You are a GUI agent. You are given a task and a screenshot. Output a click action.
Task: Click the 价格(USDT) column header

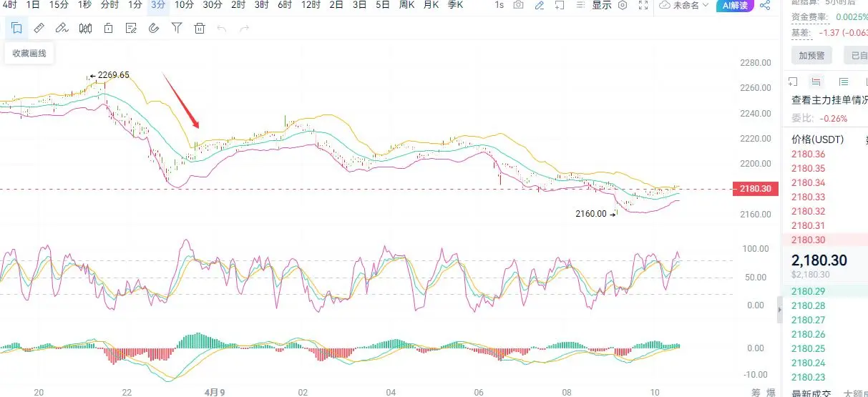click(x=818, y=139)
